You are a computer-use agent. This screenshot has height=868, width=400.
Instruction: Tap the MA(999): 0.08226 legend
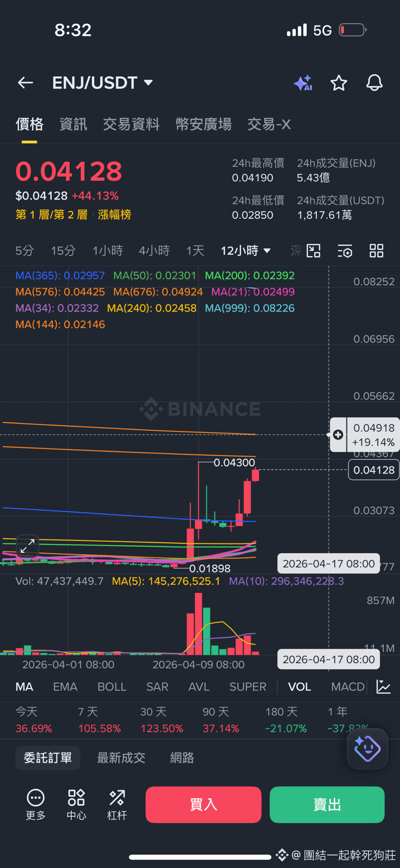(250, 308)
